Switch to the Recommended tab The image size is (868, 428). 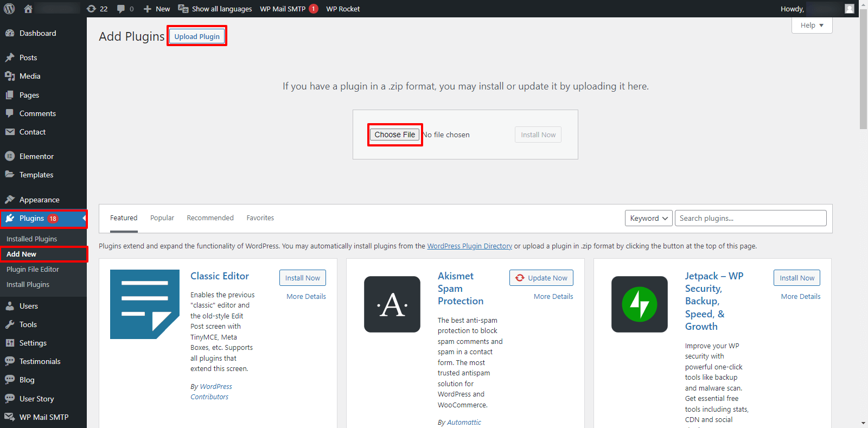coord(210,218)
